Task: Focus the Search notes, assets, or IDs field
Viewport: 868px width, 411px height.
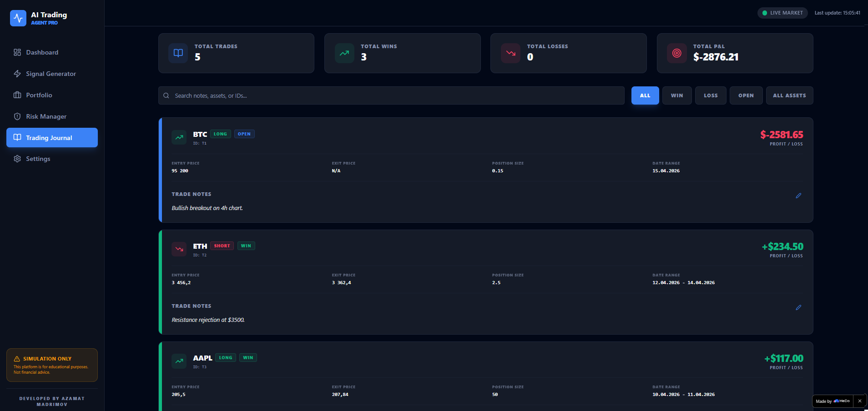Action: point(391,95)
